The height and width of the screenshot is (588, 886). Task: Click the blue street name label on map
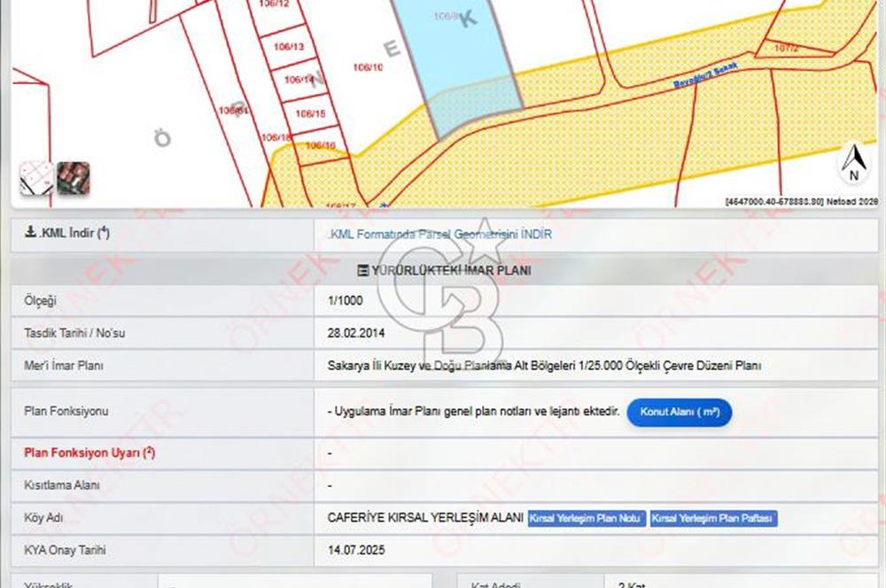point(705,75)
